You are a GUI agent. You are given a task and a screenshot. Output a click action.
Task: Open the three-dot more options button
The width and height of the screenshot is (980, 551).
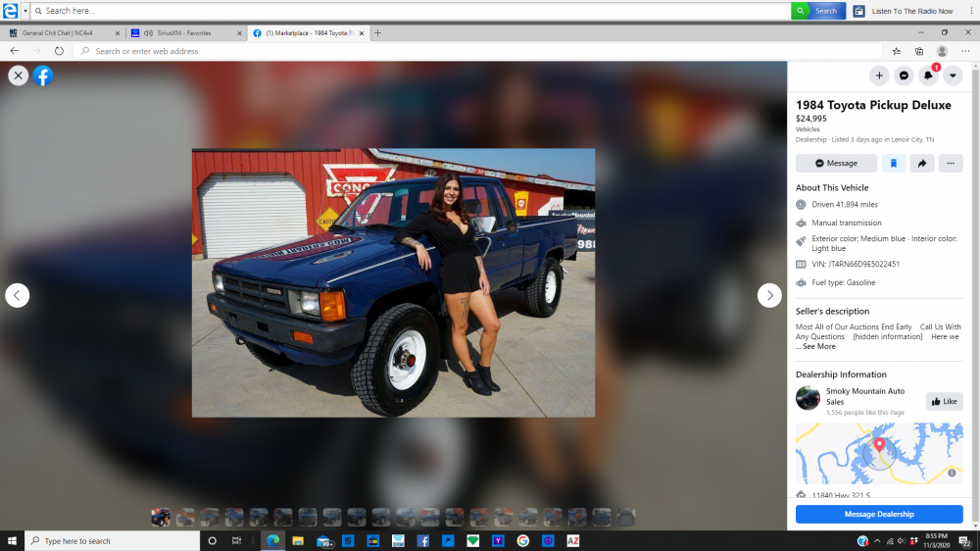[951, 164]
